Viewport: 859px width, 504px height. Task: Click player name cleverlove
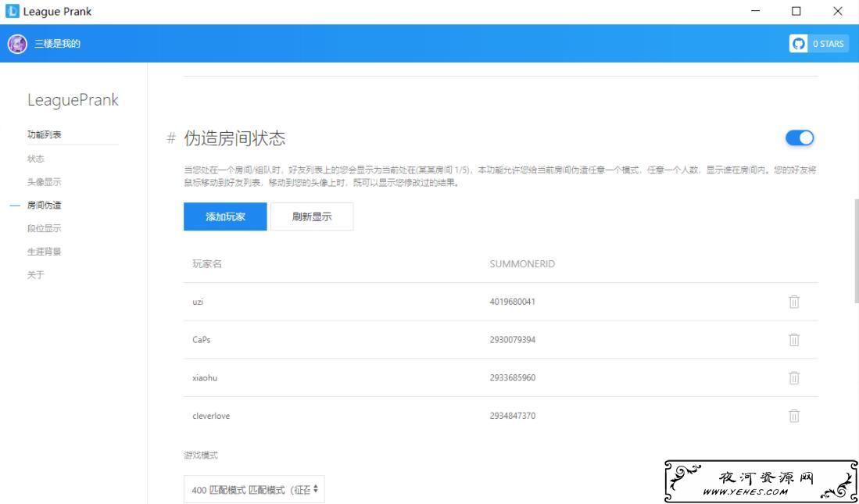coord(211,416)
